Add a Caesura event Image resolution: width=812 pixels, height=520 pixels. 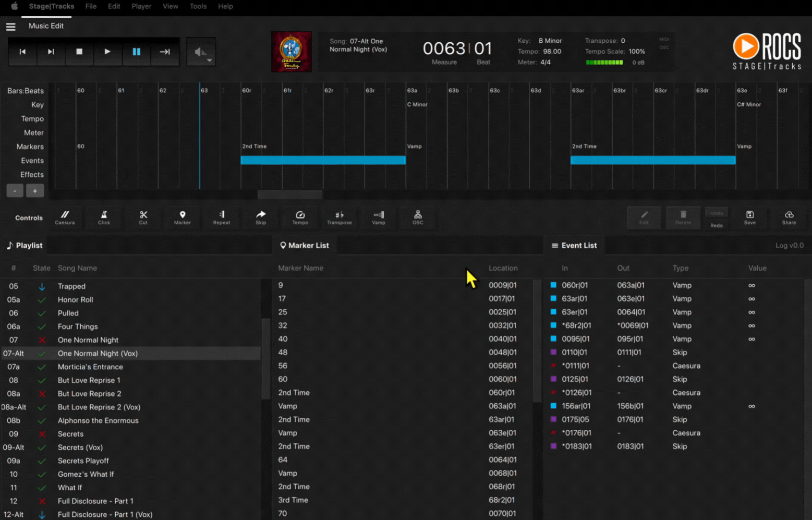point(65,217)
